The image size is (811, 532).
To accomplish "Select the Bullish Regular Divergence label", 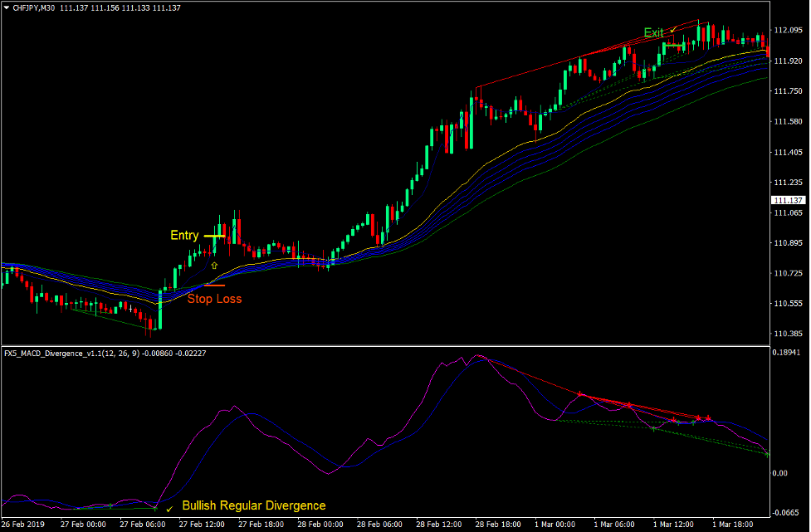I will pos(254,505).
